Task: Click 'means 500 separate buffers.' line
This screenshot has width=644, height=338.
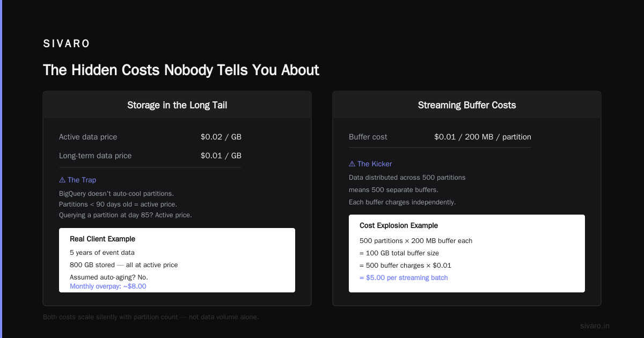Action: pyautogui.click(x=393, y=190)
